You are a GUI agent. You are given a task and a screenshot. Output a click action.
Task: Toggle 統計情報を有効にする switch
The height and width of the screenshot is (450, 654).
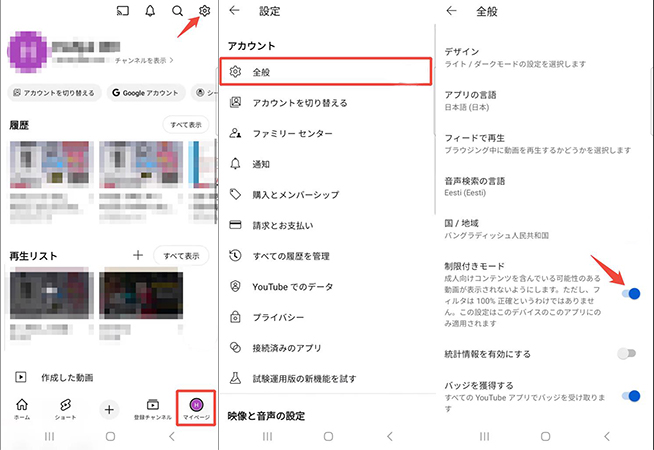click(626, 354)
